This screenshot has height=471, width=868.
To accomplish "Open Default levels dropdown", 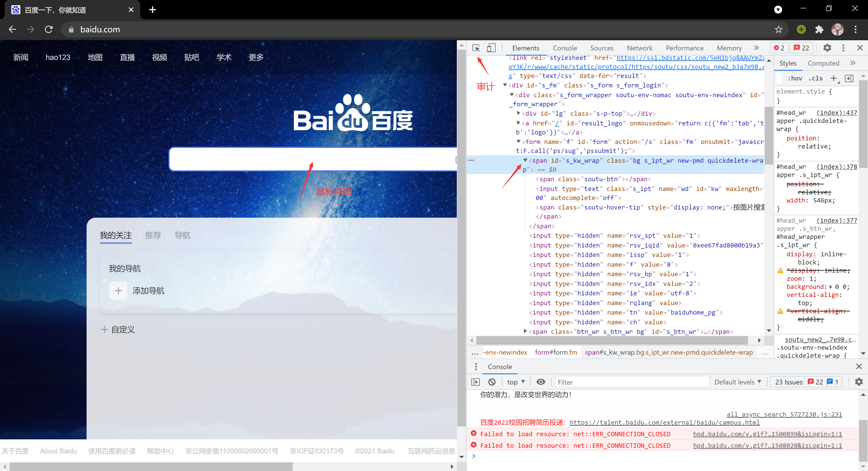I will coord(738,382).
